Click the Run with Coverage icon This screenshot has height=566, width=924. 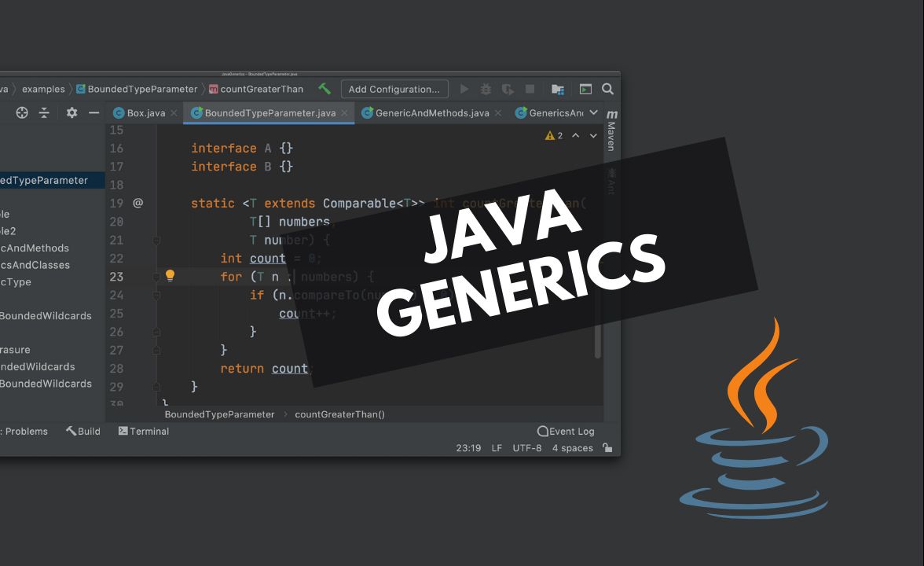pos(508,89)
